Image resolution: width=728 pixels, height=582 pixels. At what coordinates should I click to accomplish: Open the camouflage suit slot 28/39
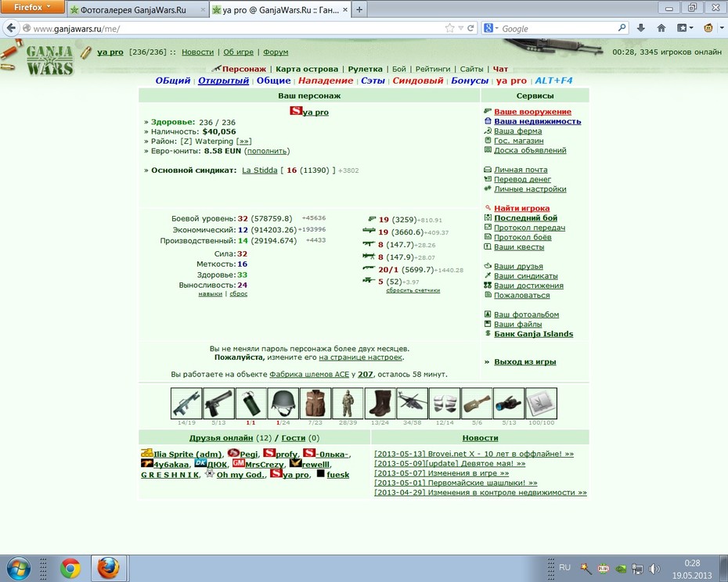click(348, 404)
